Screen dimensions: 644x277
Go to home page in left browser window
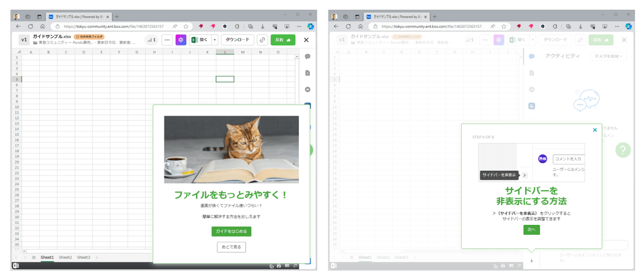43,26
